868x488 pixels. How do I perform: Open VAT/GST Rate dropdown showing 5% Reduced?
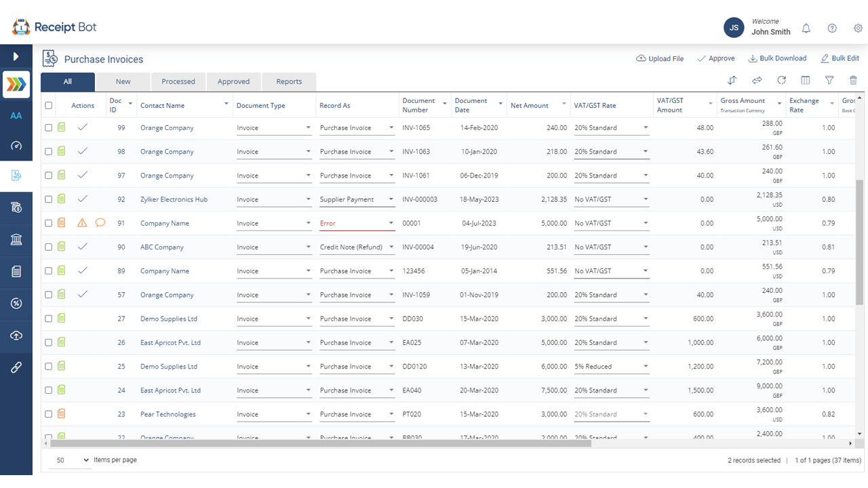point(611,367)
